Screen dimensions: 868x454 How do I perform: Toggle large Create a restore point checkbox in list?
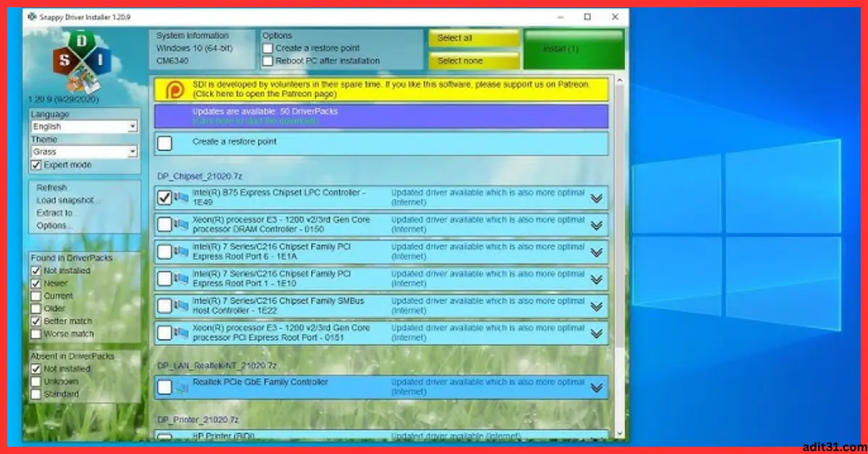click(x=165, y=143)
